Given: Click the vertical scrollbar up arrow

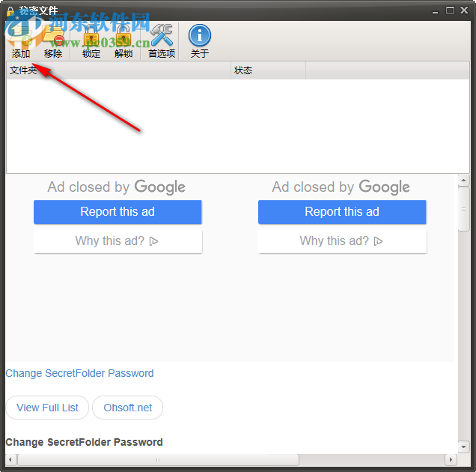Looking at the screenshot, I should click(x=463, y=181).
